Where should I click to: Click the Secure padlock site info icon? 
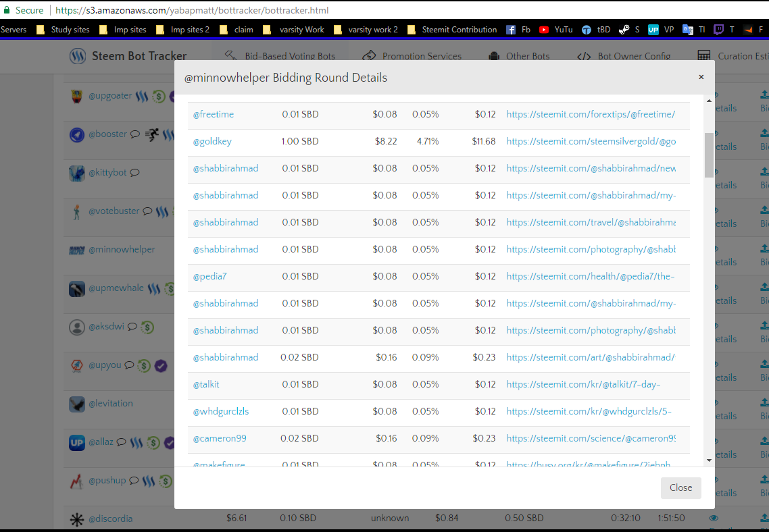(7, 10)
